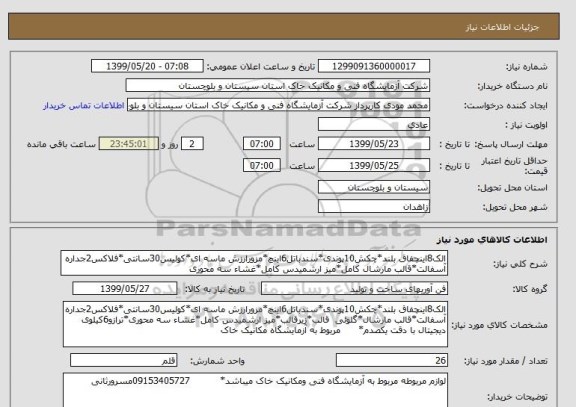Click the تاریخ و ساعت اعلان عمومی label
576x407 pixels.
(261, 67)
